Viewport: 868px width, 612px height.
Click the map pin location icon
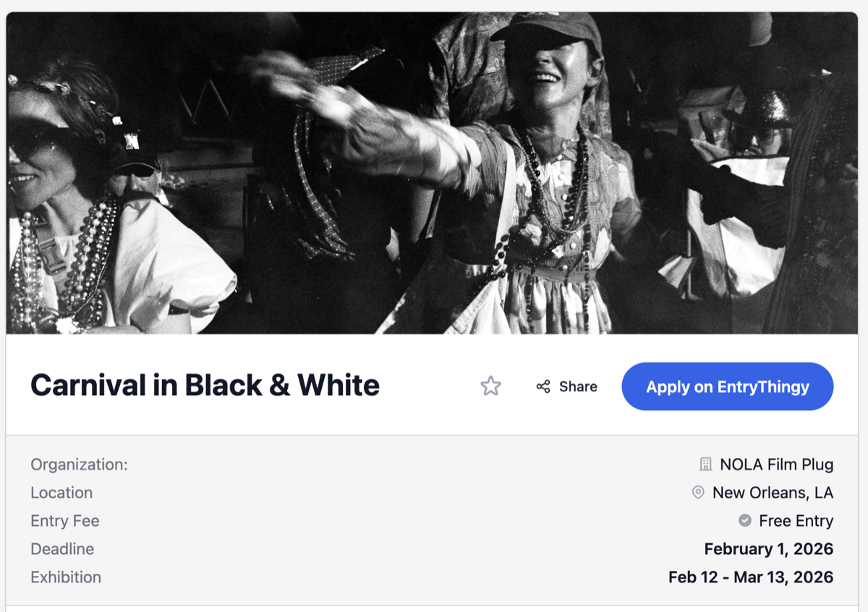[698, 493]
